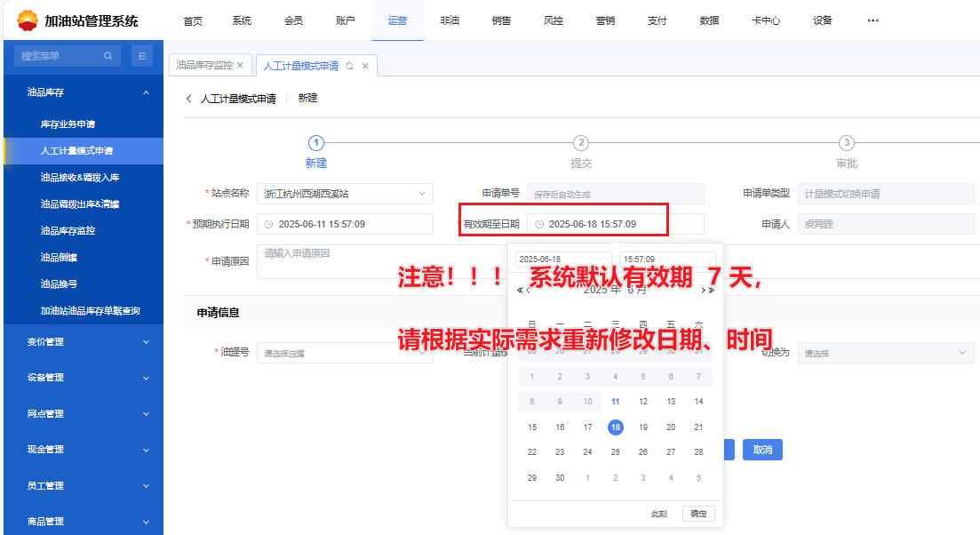The image size is (980, 535).
Task: Click the search icon in menu search box
Action: click(108, 56)
